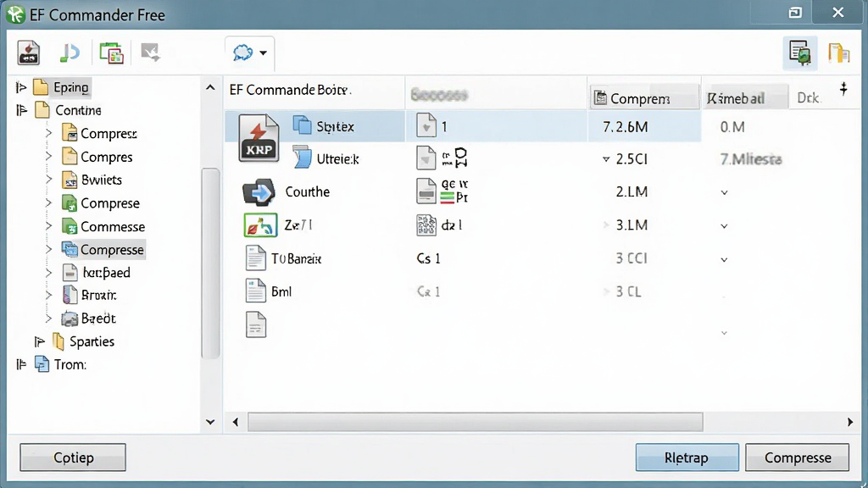Select the T0Banaix file name
This screenshot has width=868, height=488.
(296, 258)
